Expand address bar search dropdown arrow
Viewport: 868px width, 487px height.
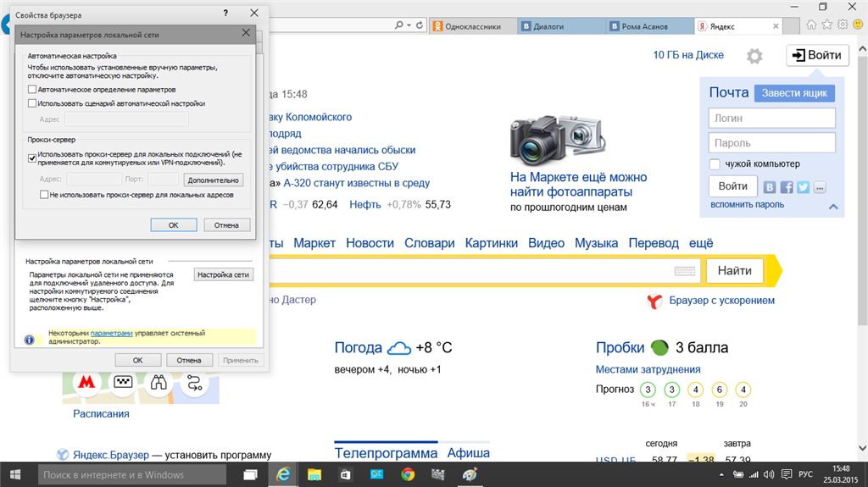pyautogui.click(x=409, y=25)
